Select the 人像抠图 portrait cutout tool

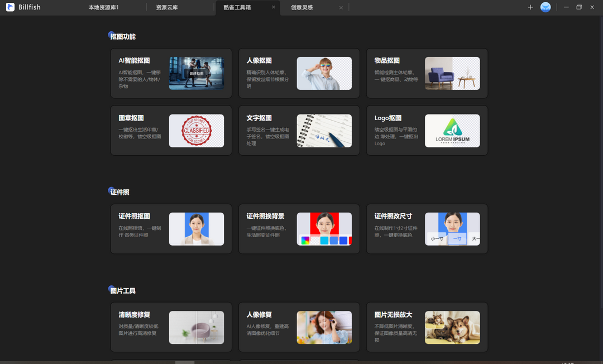coord(299,73)
